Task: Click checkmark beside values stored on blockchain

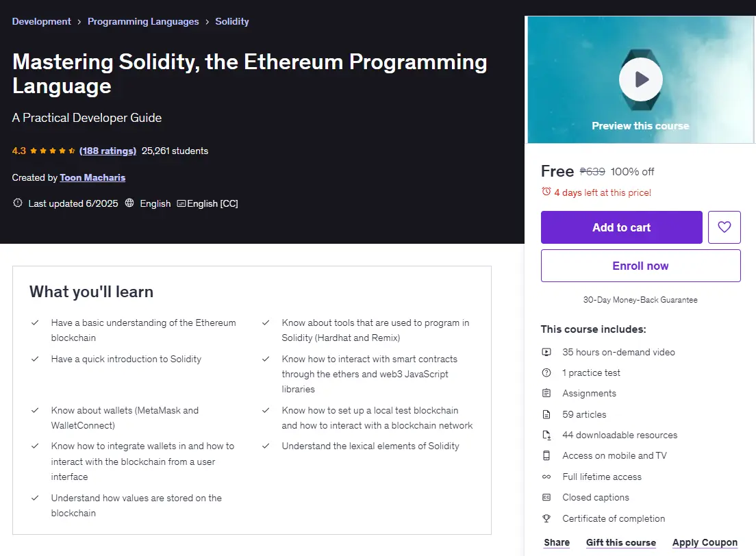Action: click(x=35, y=498)
